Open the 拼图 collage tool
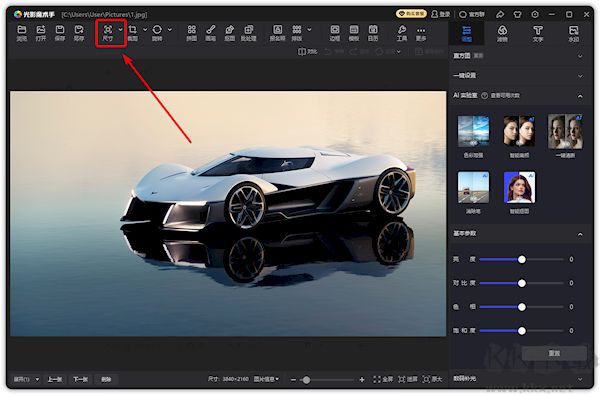This screenshot has height=395, width=600. tap(192, 33)
